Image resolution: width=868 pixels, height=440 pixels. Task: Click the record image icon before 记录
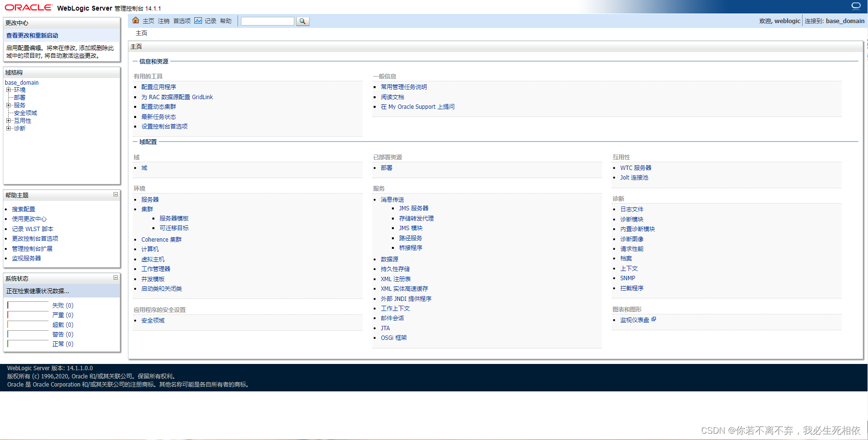point(198,21)
